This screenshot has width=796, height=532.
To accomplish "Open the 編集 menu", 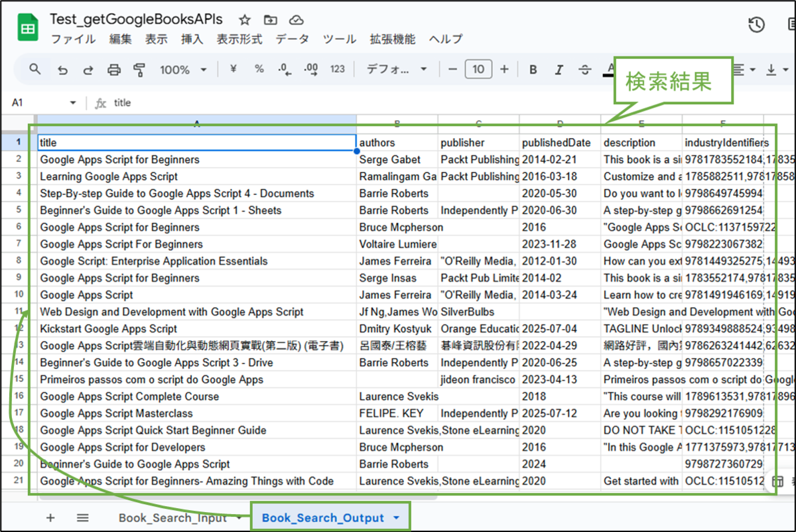I will point(121,39).
